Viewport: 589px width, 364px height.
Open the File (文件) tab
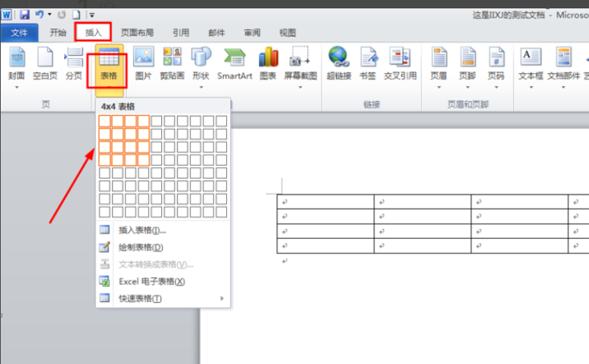point(19,33)
